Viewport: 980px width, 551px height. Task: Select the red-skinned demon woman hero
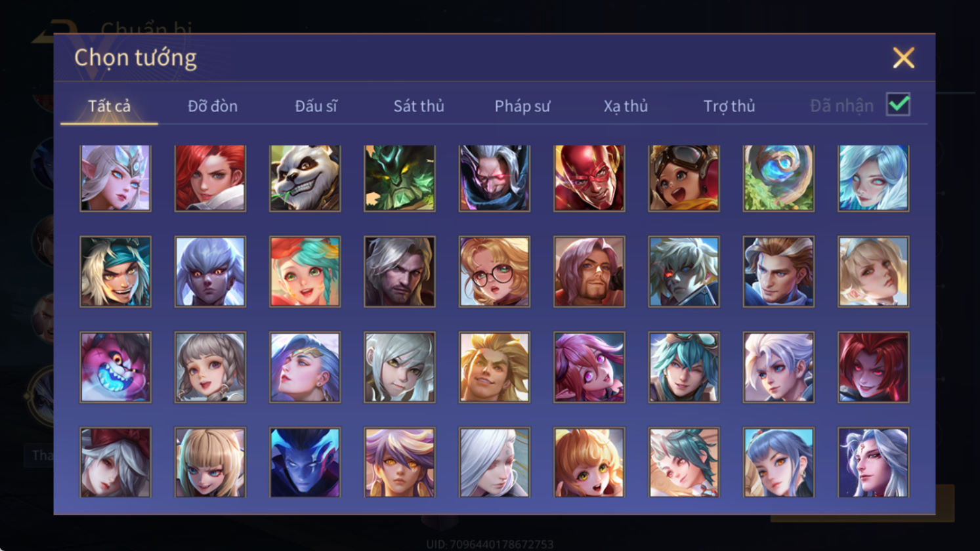pyautogui.click(x=873, y=367)
